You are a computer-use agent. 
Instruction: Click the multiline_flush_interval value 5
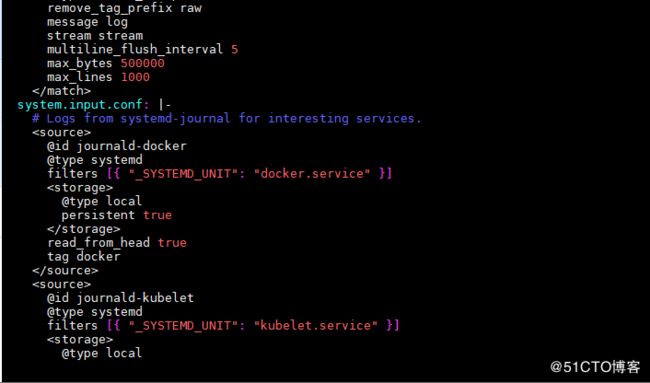click(x=235, y=50)
